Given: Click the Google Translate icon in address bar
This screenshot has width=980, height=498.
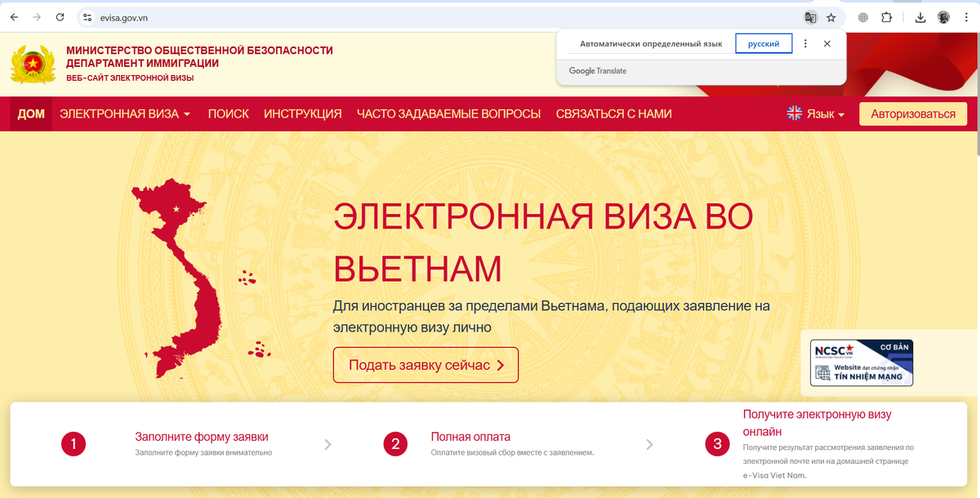Looking at the screenshot, I should click(x=810, y=17).
